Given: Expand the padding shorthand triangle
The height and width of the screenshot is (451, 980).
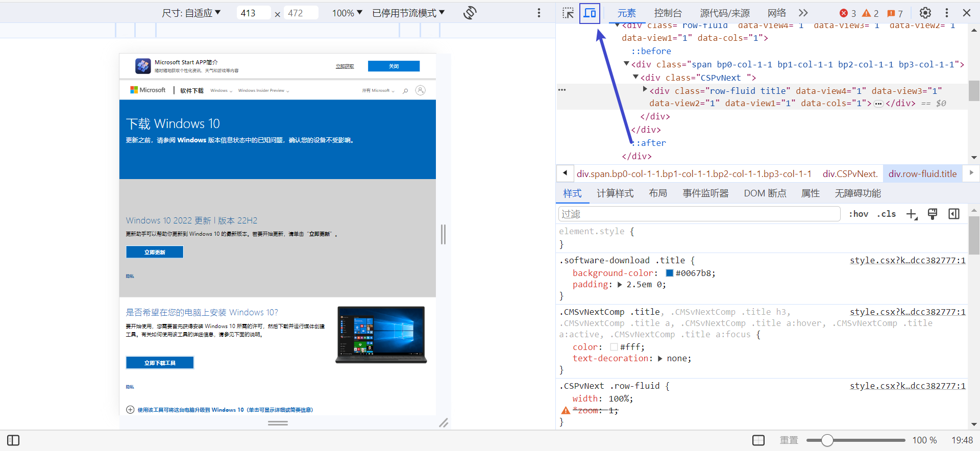Looking at the screenshot, I should pos(620,285).
